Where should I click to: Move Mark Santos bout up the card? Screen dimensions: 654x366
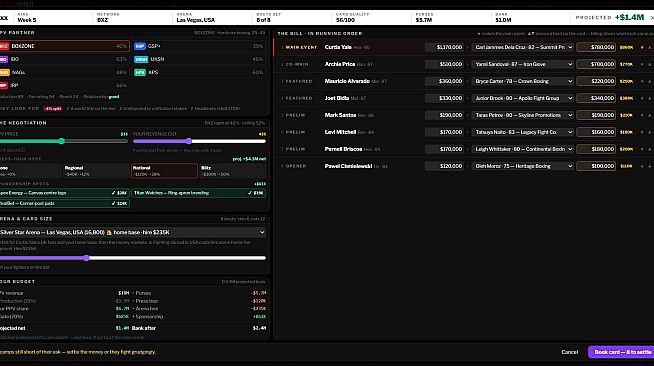pyautogui.click(x=649, y=115)
